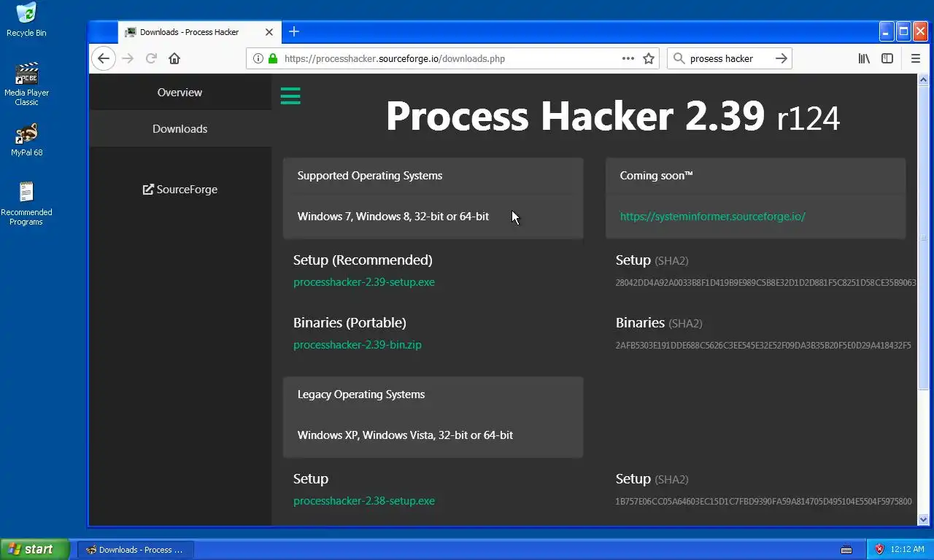Image resolution: width=934 pixels, height=560 pixels.
Task: Click the search magnifier icon
Action: click(x=679, y=58)
